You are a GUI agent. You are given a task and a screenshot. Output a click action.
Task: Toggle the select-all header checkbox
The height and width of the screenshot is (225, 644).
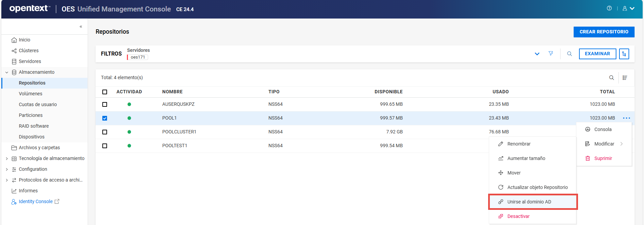105,92
